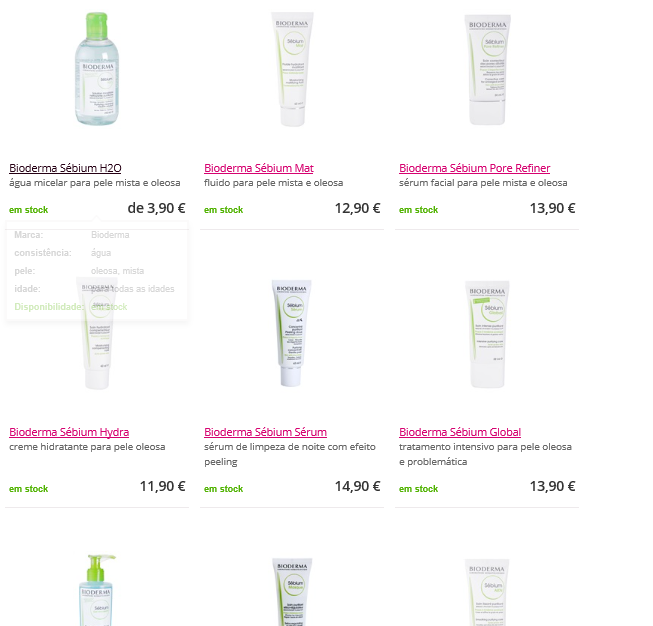Open the Bioderma Sébium Mat link
653x626 pixels.
click(x=259, y=168)
